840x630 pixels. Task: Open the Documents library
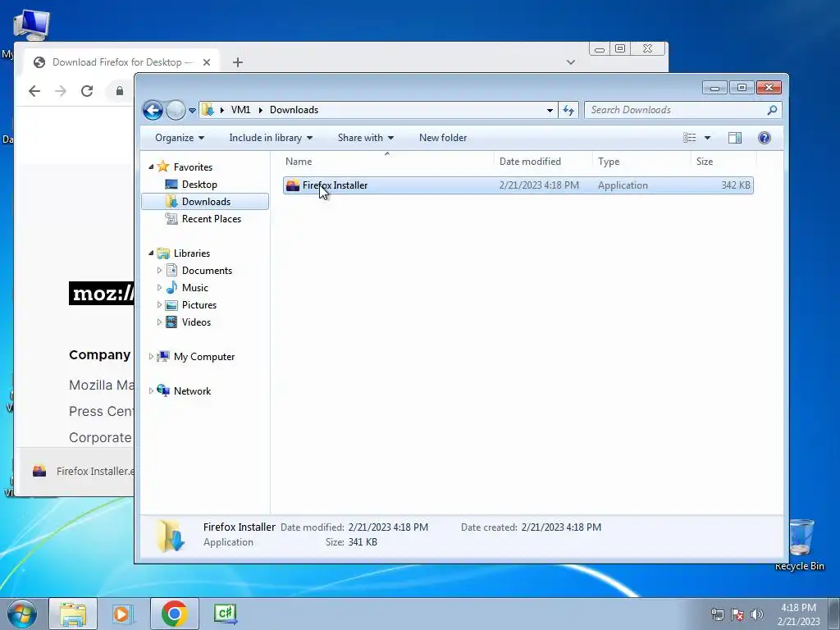pyautogui.click(x=207, y=271)
